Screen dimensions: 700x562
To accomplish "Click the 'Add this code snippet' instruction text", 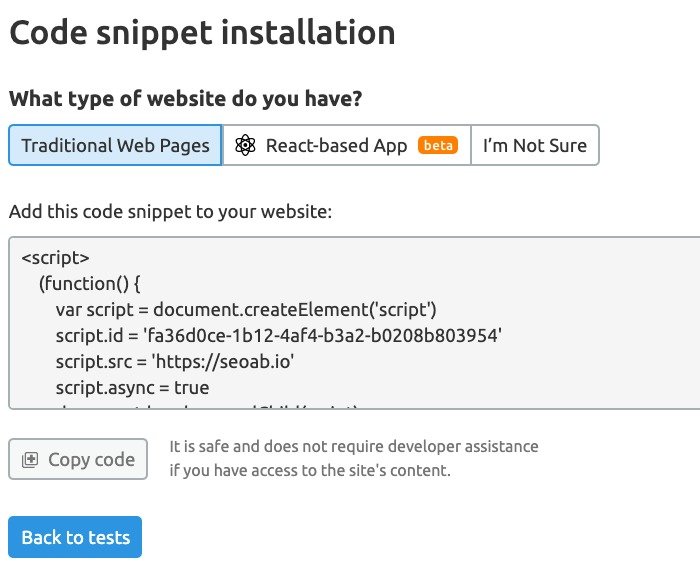I will (x=170, y=212).
